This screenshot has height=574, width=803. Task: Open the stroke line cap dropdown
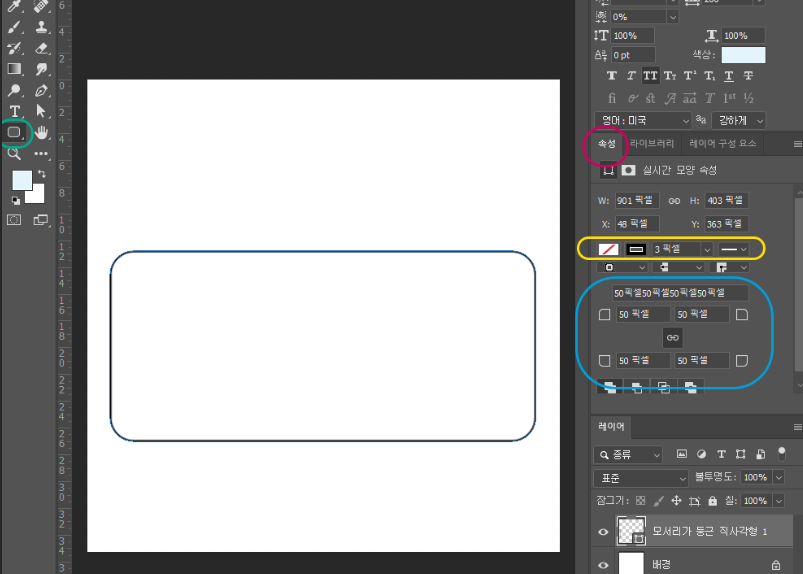tap(678, 267)
